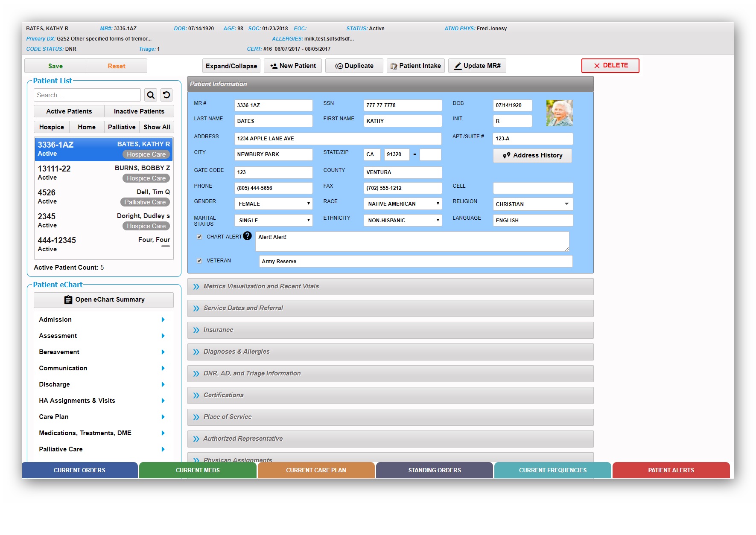Expand the Insurance section
The width and height of the screenshot is (756, 535).
click(390, 330)
